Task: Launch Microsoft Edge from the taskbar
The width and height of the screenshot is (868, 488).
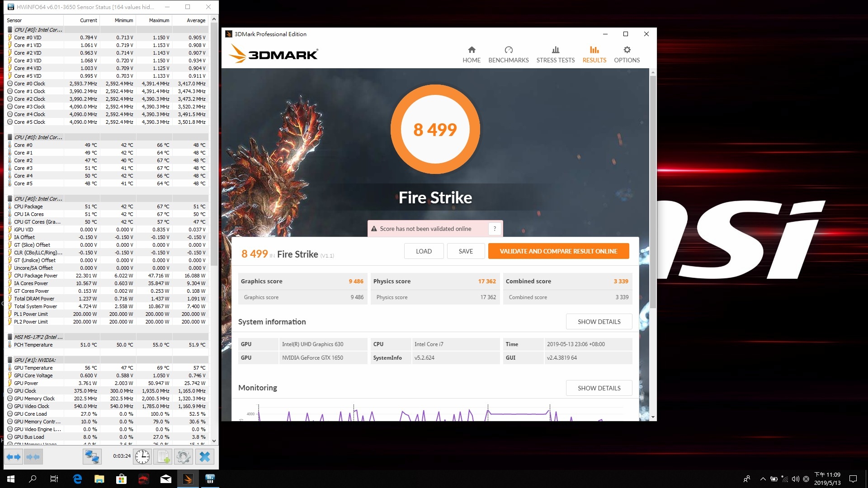Action: (x=77, y=479)
